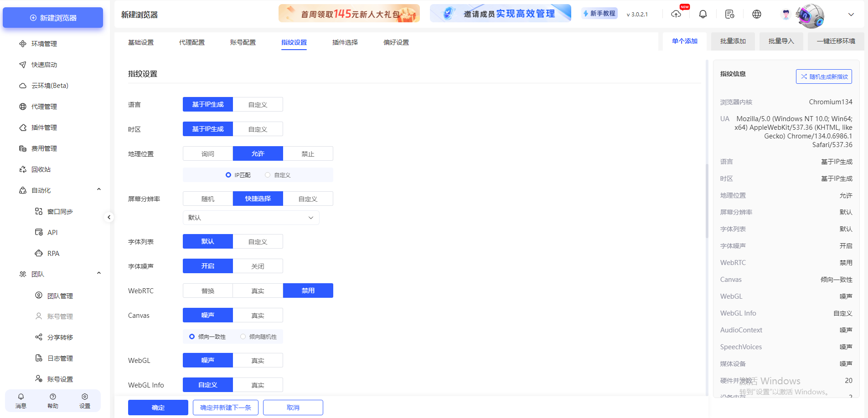Click 随机生成新指纹 to regenerate fingerprint
The width and height of the screenshot is (868, 418).
tap(824, 76)
